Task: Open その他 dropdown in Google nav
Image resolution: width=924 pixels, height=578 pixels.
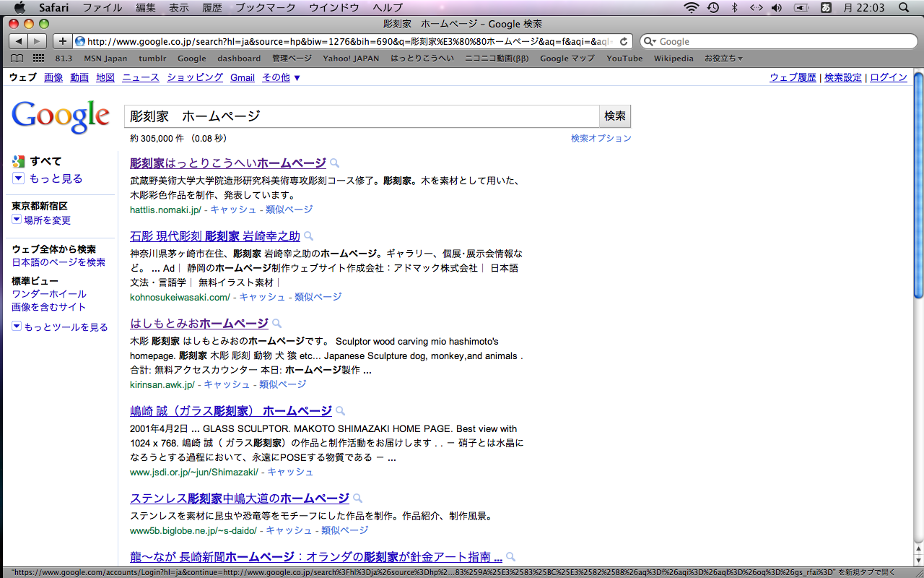Action: coord(282,77)
